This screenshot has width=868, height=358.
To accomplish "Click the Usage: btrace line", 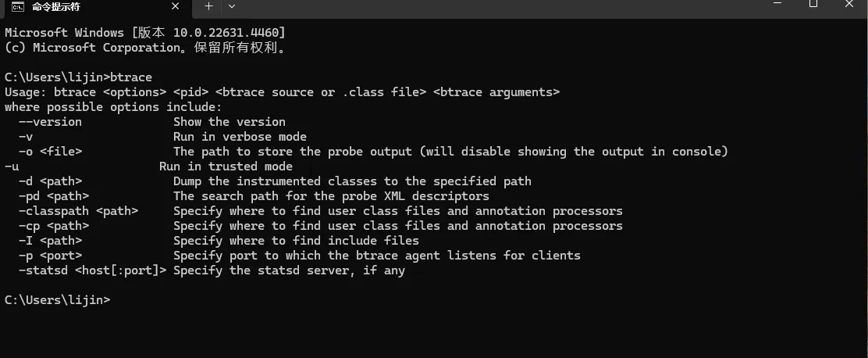I will pos(283,92).
